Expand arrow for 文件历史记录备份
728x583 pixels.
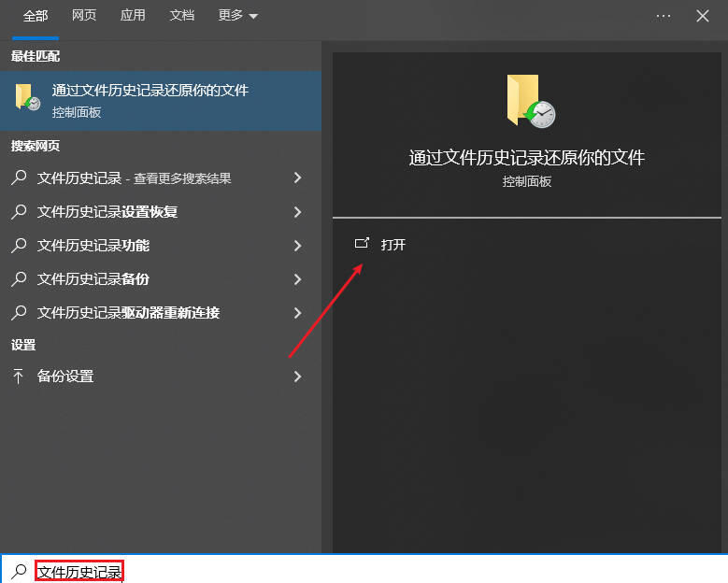click(297, 279)
